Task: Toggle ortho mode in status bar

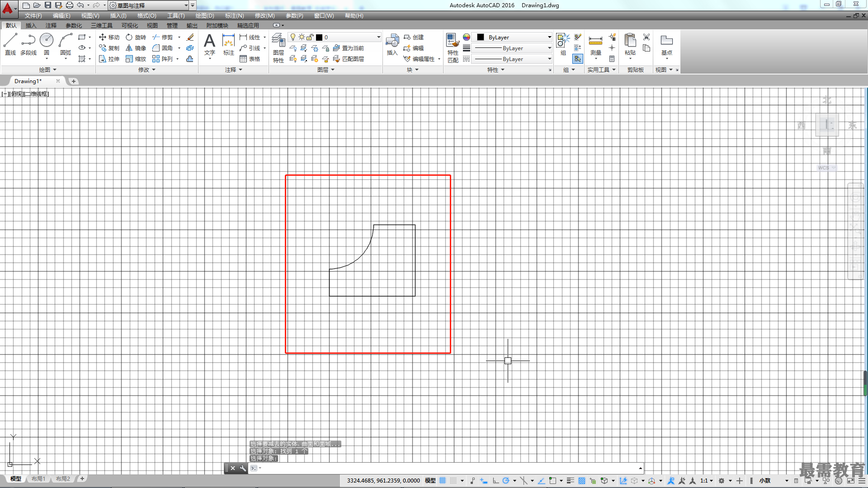Action: click(x=495, y=480)
